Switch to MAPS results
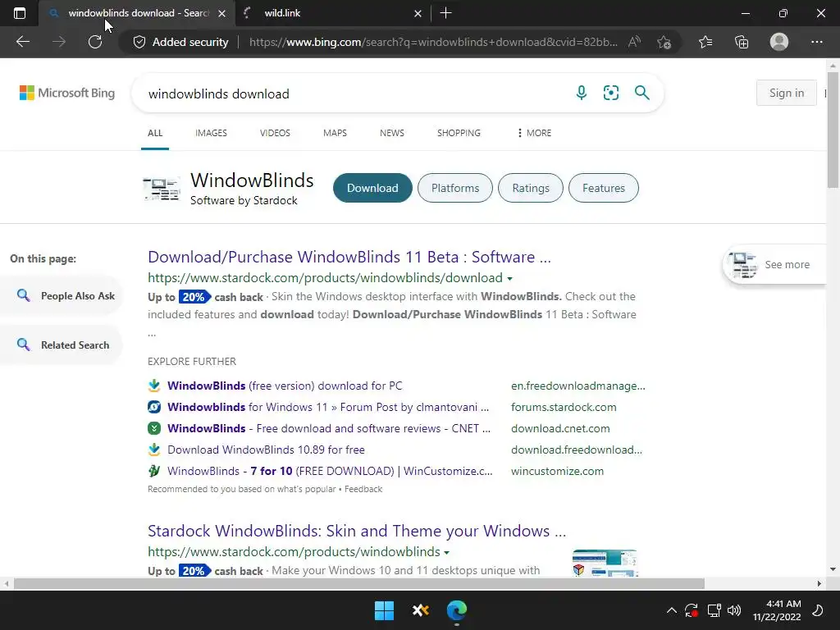The width and height of the screenshot is (840, 630). click(335, 133)
